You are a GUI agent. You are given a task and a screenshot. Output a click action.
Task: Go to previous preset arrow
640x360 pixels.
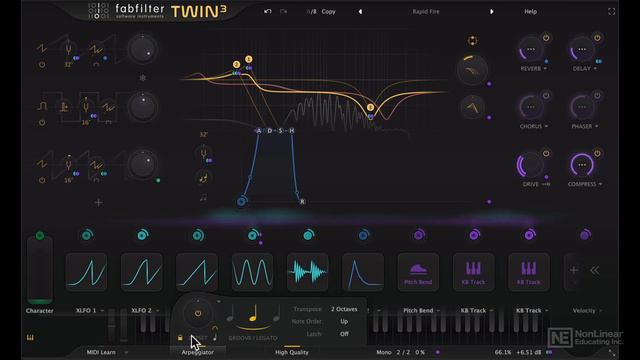pyautogui.click(x=360, y=11)
